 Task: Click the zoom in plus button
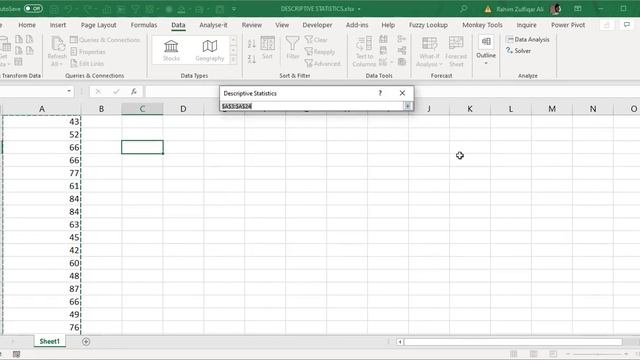click(x=626, y=354)
